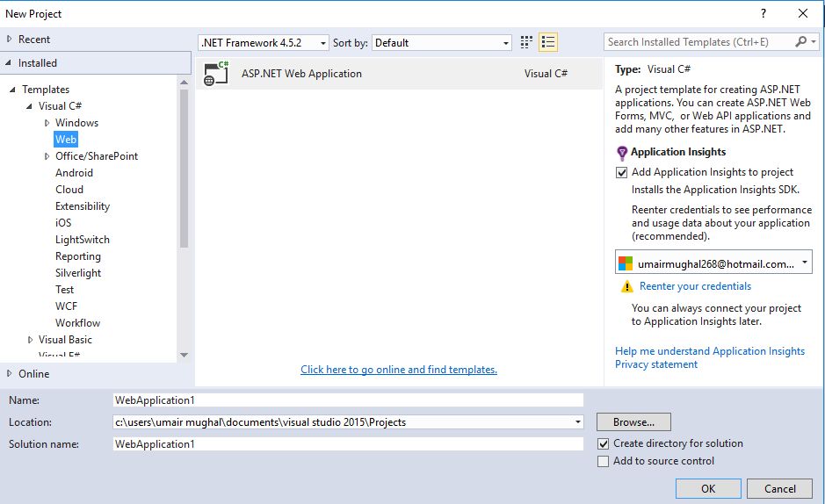This screenshot has width=825, height=504.
Task: Click the tree scrollbar up arrow
Action: [x=184, y=82]
